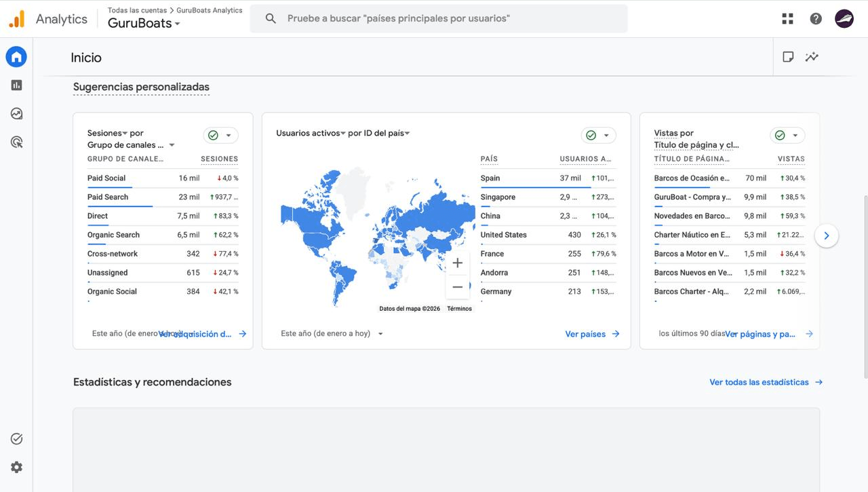Select the Andorra country row
Image resolution: width=868 pixels, height=492 pixels.
click(x=548, y=273)
